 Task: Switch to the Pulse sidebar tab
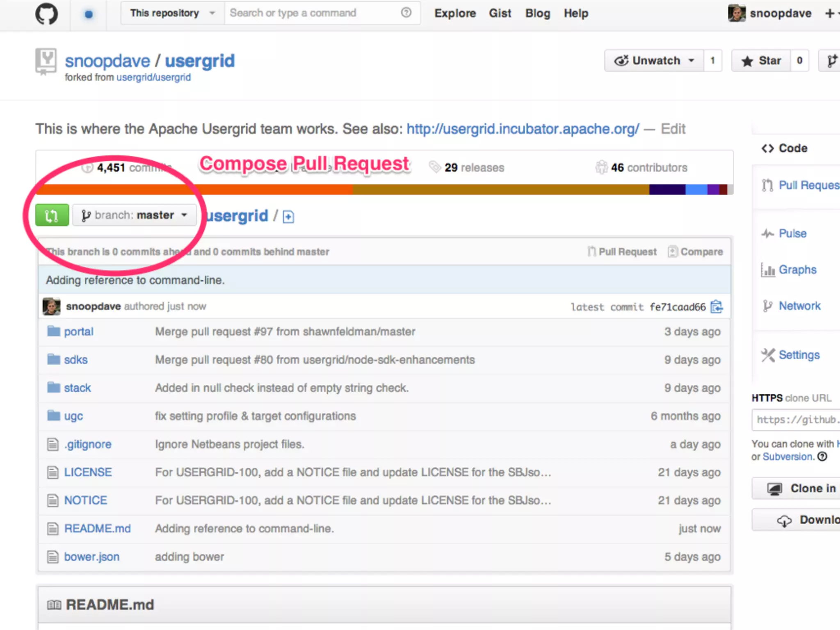tap(792, 233)
